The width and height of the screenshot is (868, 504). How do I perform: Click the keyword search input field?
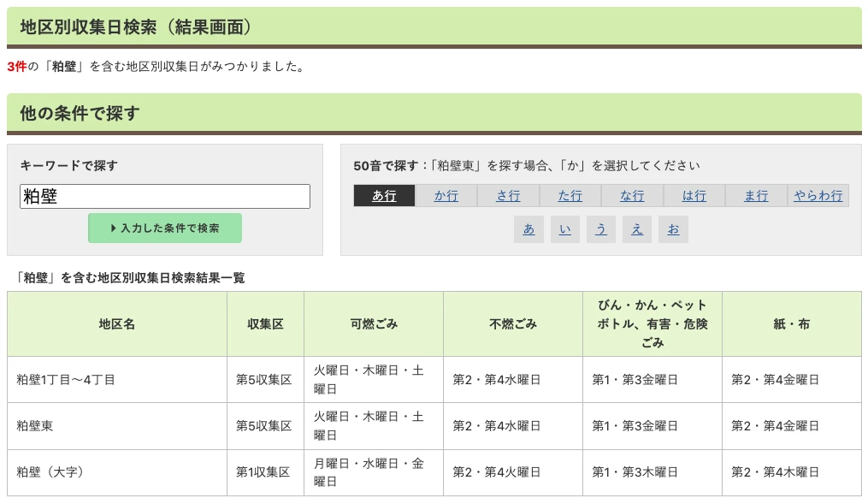[164, 196]
